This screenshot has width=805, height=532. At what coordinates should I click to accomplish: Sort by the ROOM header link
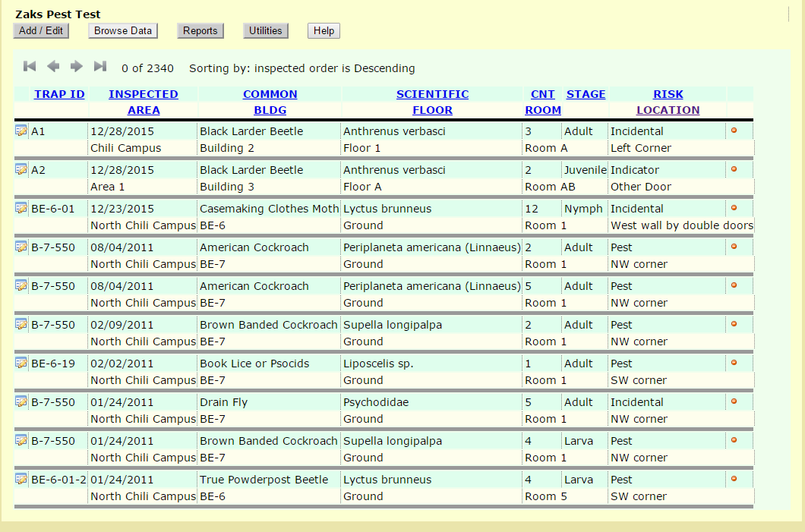pyautogui.click(x=543, y=110)
